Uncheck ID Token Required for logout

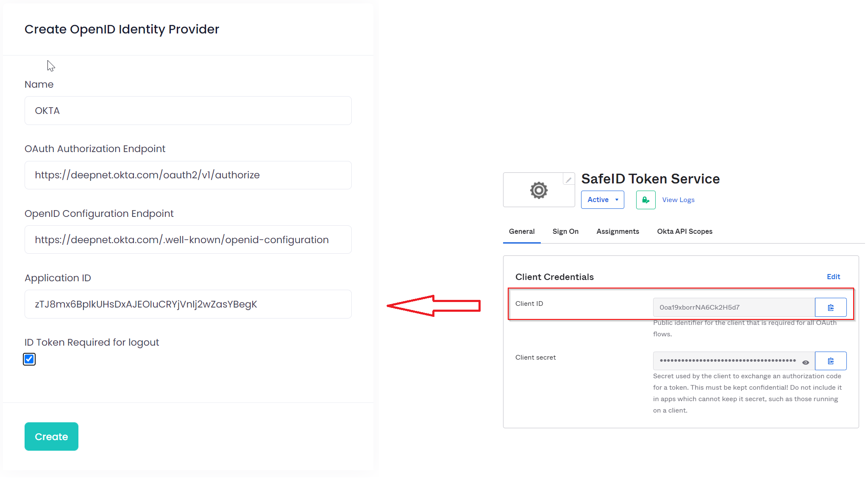coord(29,359)
